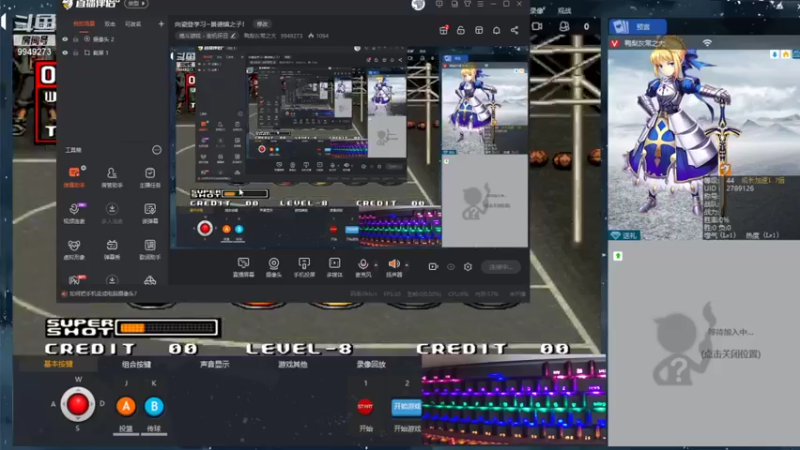This screenshot has height=450, width=800.
Task: Switch to the 录像回放 tab
Action: [x=371, y=364]
